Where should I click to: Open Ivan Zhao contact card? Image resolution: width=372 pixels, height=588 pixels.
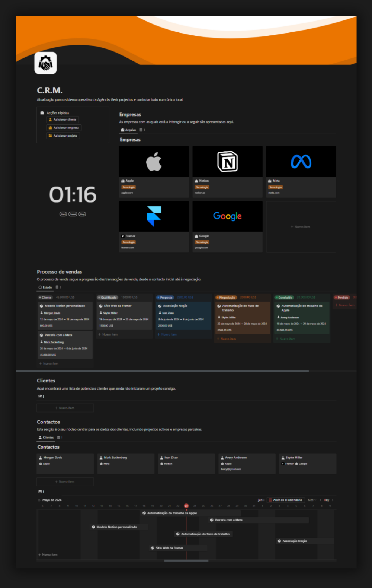(x=186, y=464)
